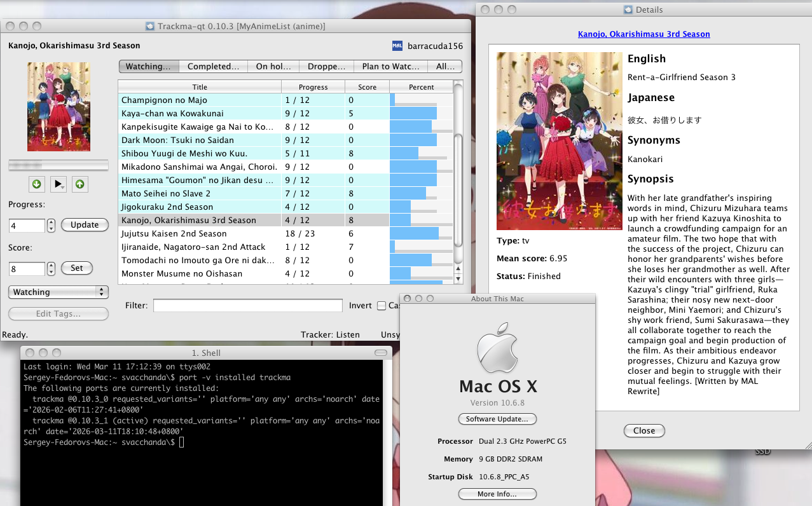Screen dimensions: 812x506
Task: Sort list by Score column header
Action: 368,87
